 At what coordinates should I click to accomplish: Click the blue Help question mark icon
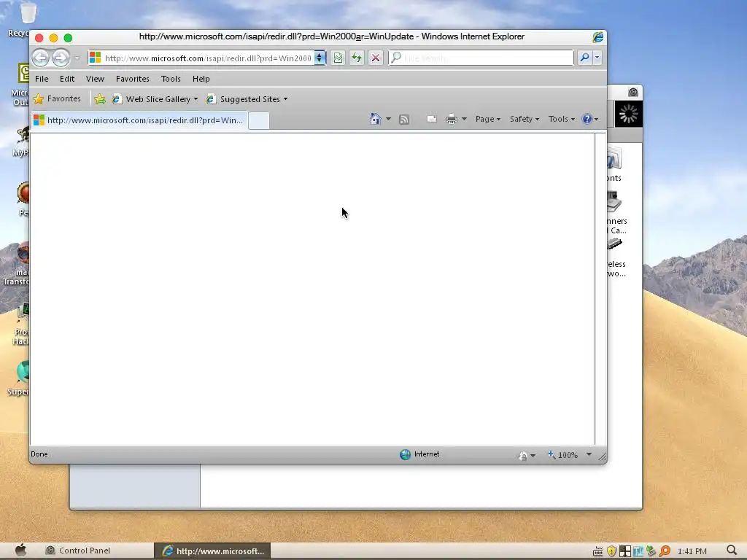coord(587,119)
